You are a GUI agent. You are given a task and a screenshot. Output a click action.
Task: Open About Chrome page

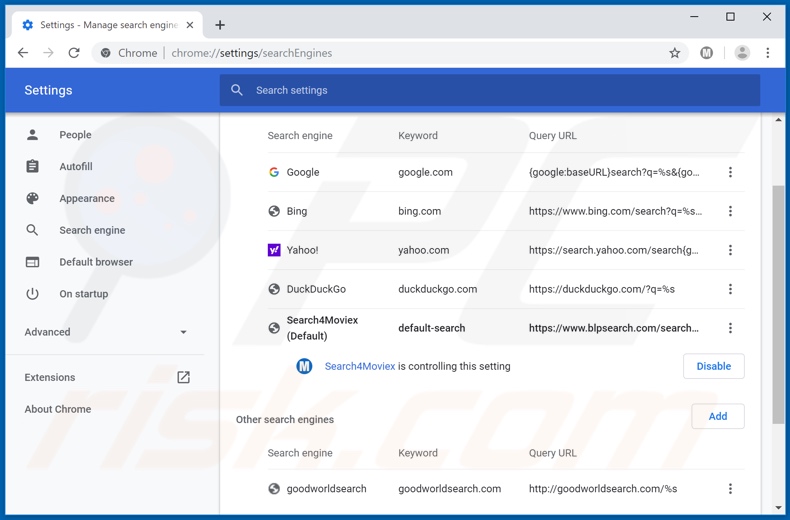(58, 409)
